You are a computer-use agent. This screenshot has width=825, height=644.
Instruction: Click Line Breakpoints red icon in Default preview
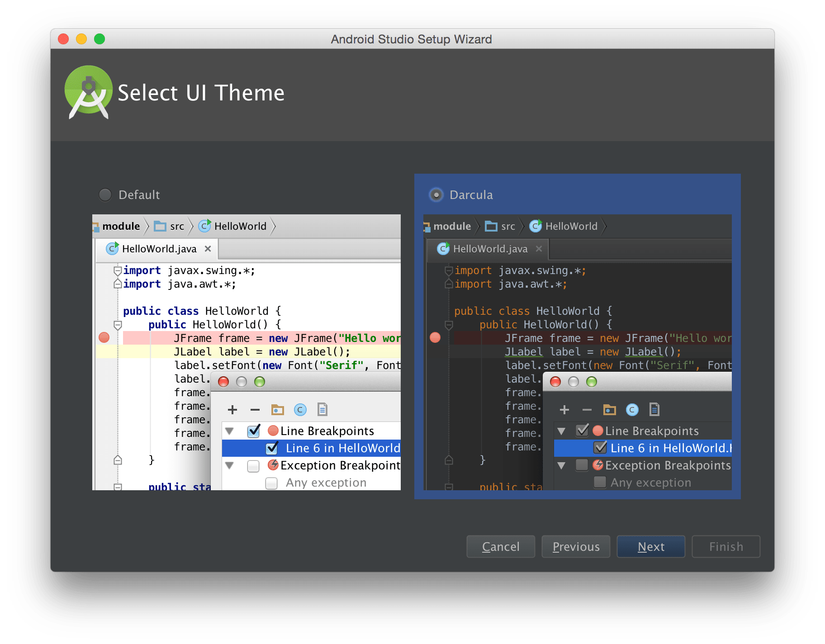(x=273, y=430)
